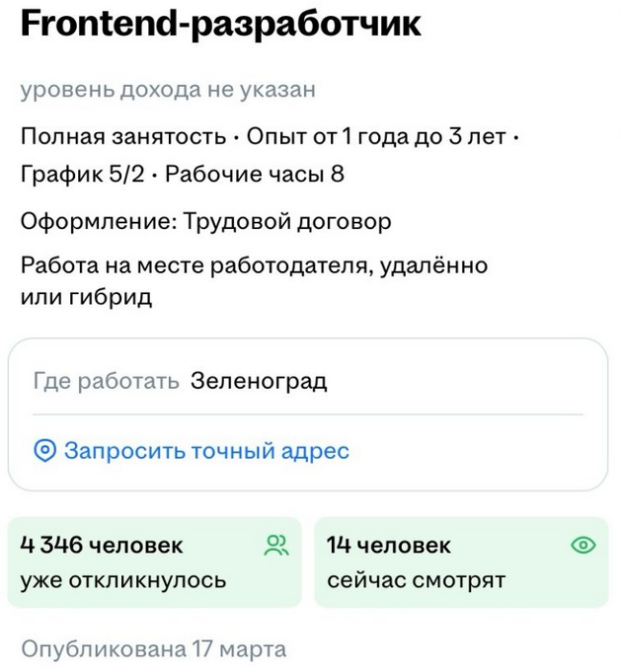Click the Frontend-разработчик job title
This screenshot has height=672, width=621.
220,26
